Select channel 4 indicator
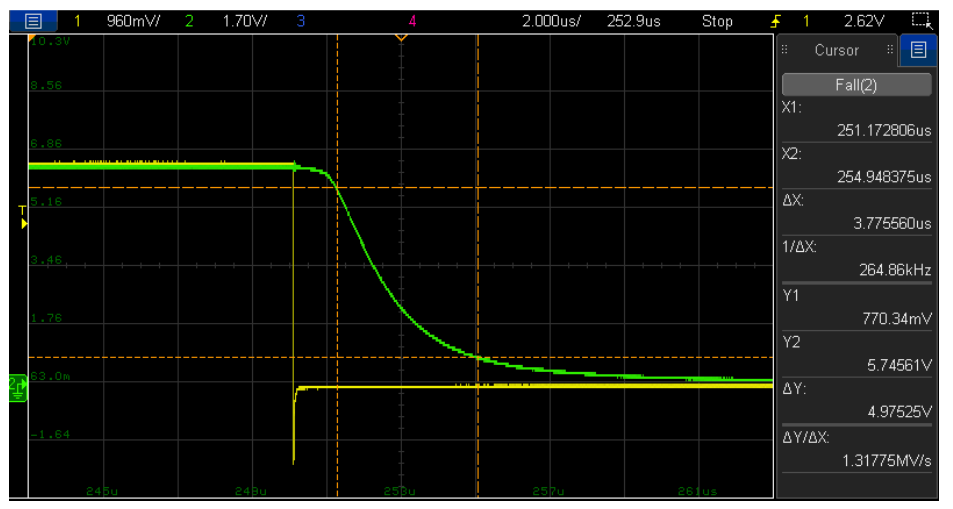The image size is (953, 509). point(412,21)
